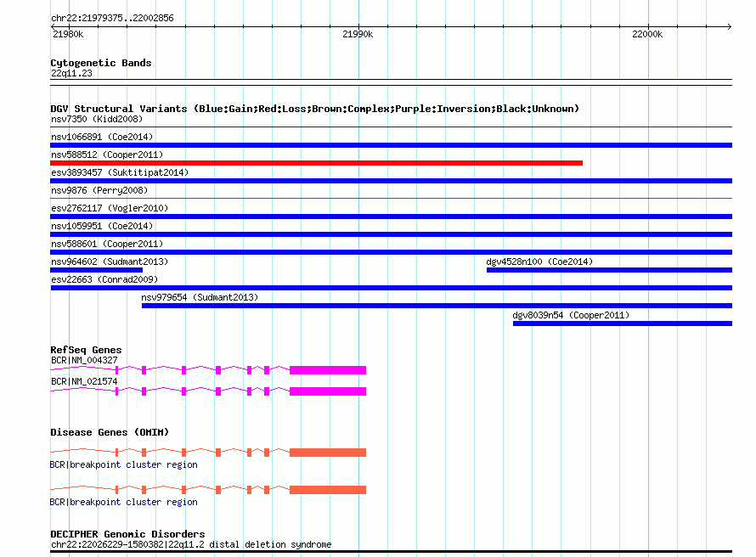Click the chr22:21979375..22002856 coordinate label
This screenshot has height=557, width=756.
click(112, 18)
